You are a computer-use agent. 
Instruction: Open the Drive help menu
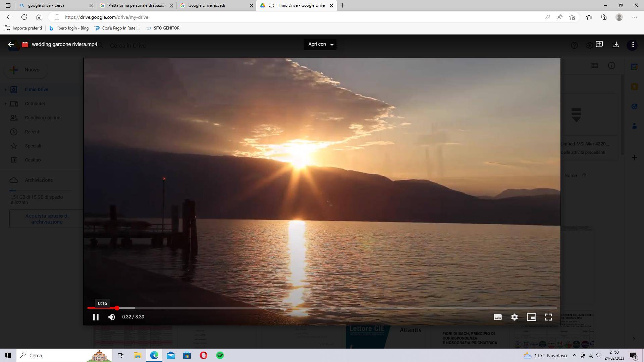click(575, 45)
